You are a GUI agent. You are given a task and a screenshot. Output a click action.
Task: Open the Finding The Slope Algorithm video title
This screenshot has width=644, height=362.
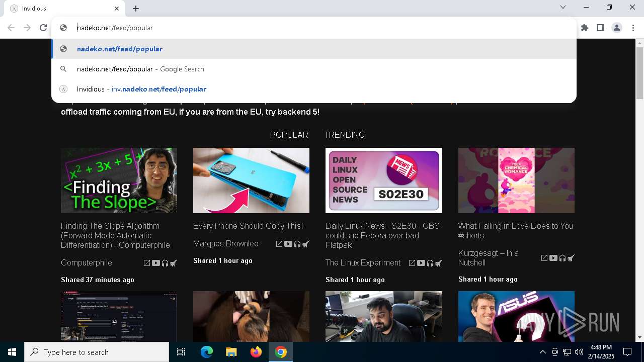coord(115,235)
